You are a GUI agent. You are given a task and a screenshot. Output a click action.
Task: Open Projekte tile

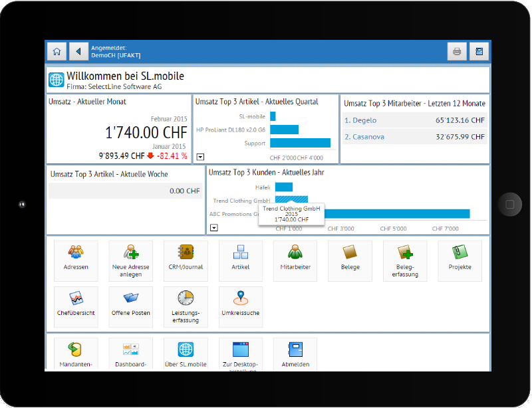tap(460, 260)
